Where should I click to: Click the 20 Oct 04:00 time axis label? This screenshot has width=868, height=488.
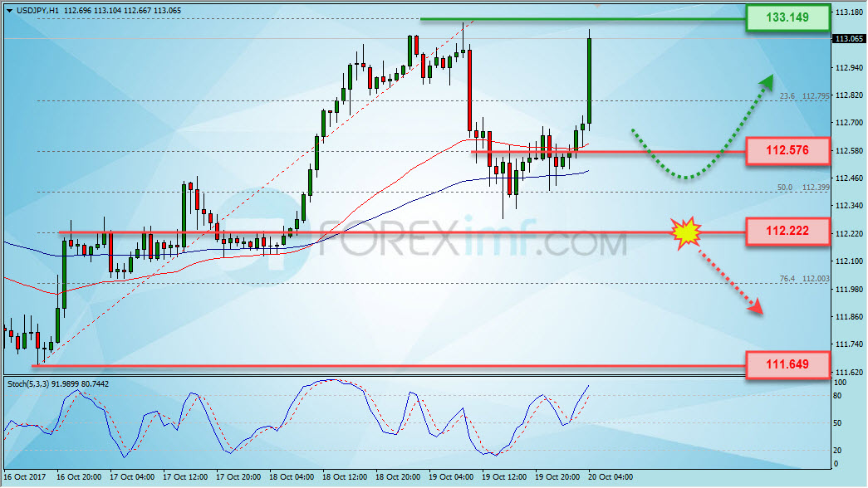[x=610, y=477]
